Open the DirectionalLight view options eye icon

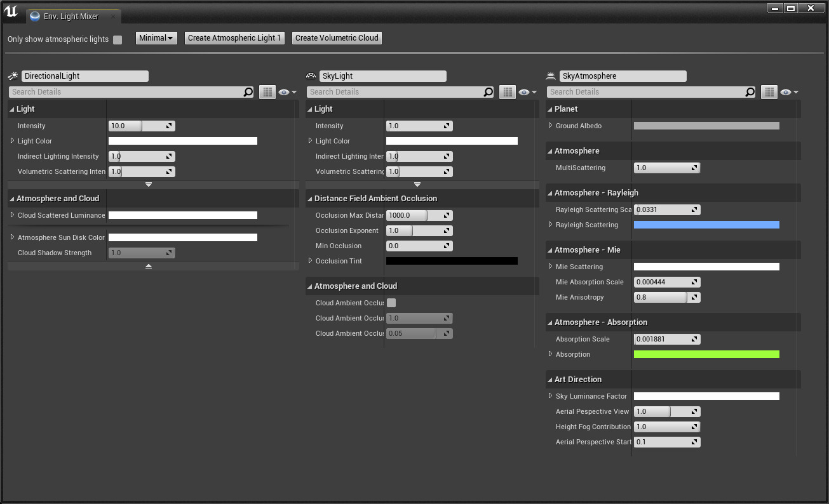286,92
